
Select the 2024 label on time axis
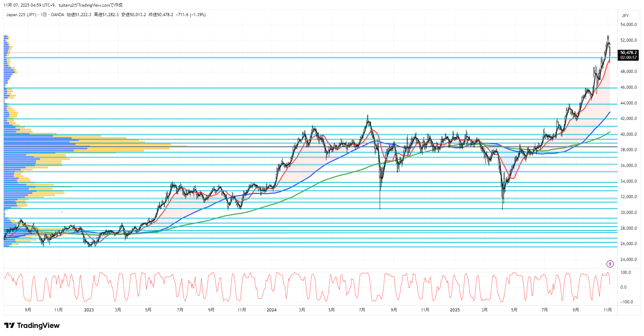271,310
